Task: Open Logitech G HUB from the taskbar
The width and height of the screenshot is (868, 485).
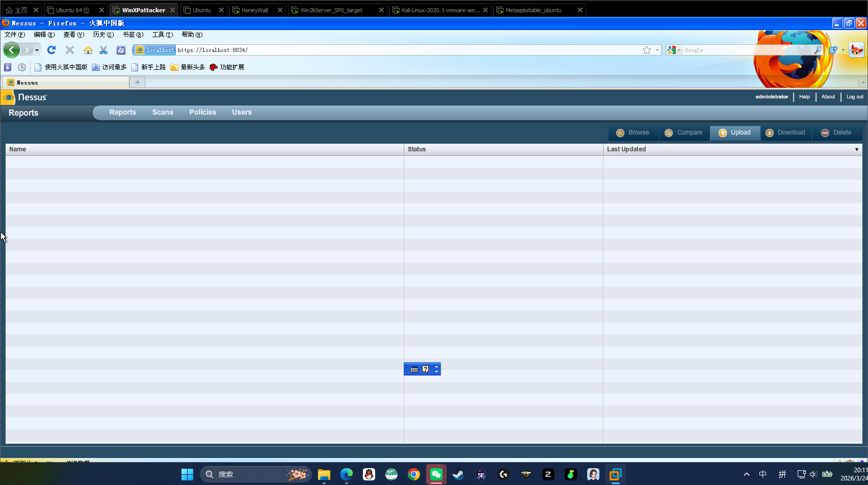Action: click(504, 474)
